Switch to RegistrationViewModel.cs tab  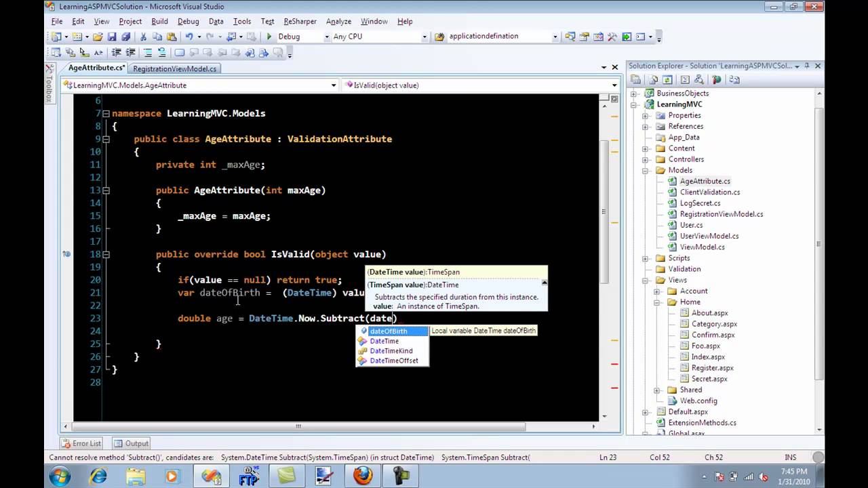pyautogui.click(x=174, y=68)
